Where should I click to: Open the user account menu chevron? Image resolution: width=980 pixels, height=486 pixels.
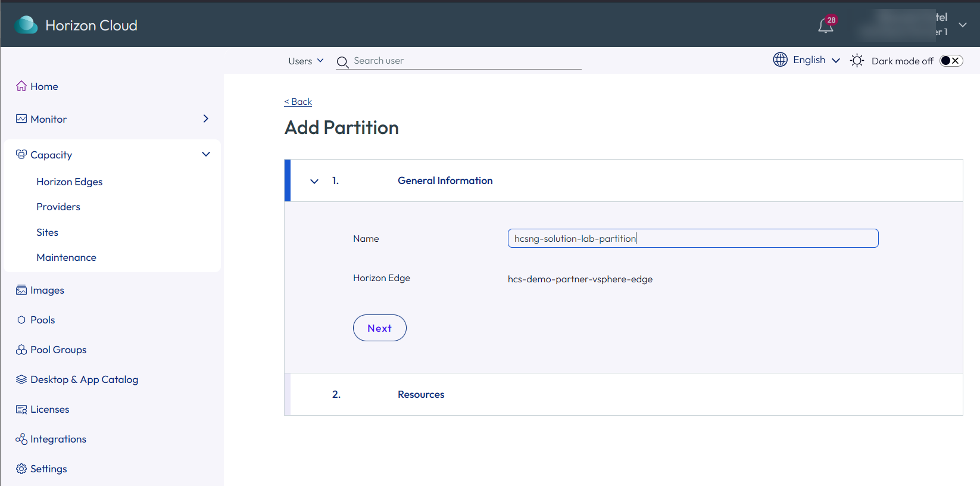(x=963, y=25)
